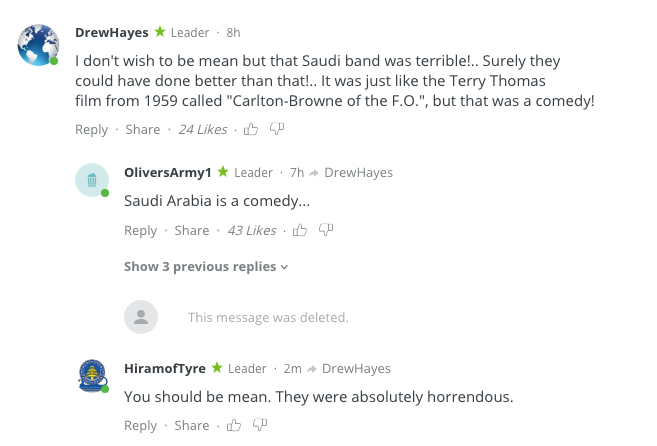Viewport: 657px width, 446px height.
Task: Open HiramofTyre's crest avatar
Action: coord(93,376)
